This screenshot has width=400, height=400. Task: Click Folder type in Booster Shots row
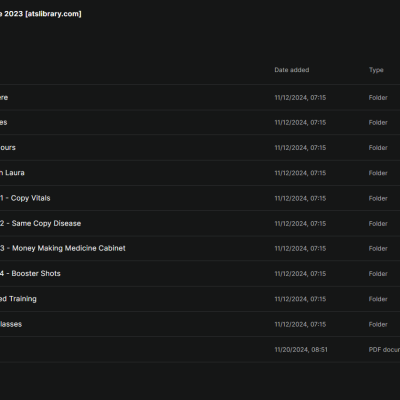378,274
